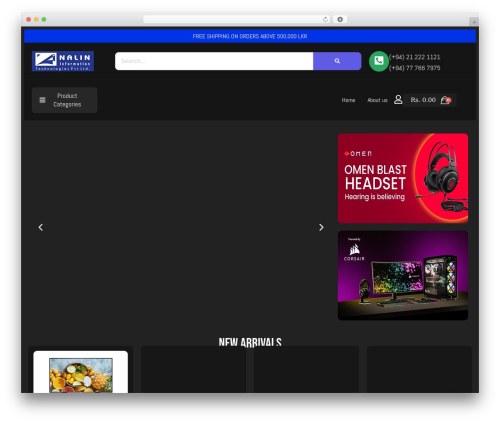
Task: Expand the Product Categories menu
Action: coord(65,100)
